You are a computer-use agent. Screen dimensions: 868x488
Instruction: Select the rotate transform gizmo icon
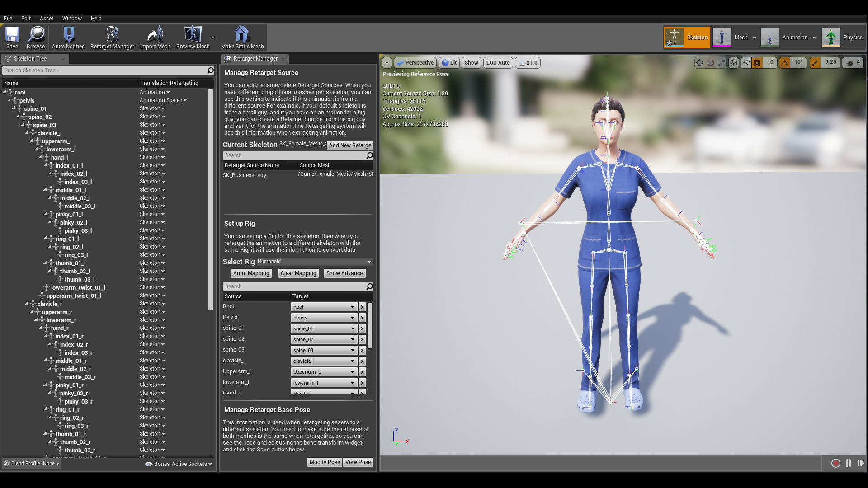[x=711, y=63]
